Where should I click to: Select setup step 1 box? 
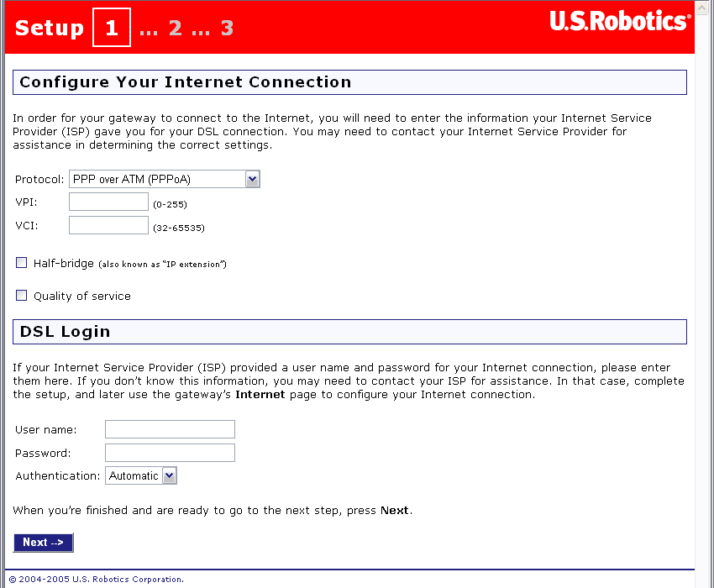click(112, 28)
